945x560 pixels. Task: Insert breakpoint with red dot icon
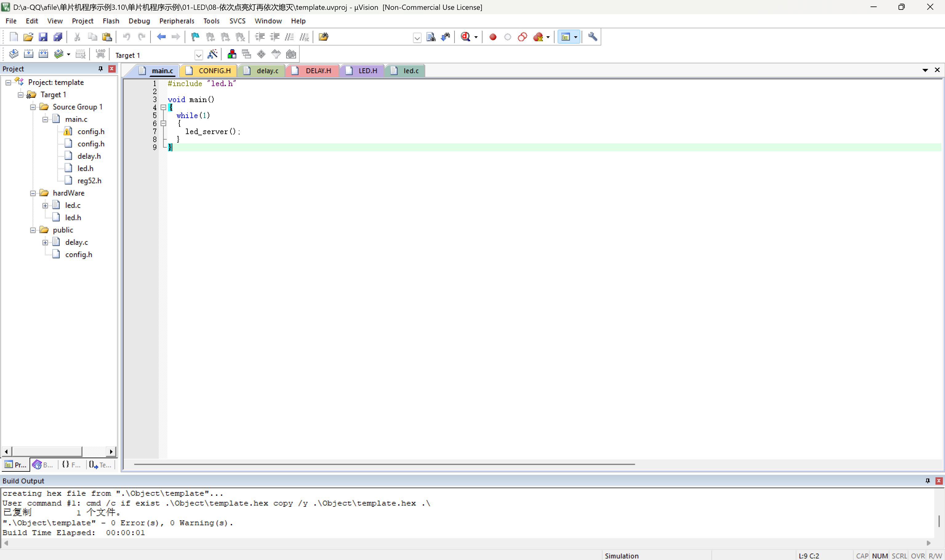pyautogui.click(x=493, y=37)
